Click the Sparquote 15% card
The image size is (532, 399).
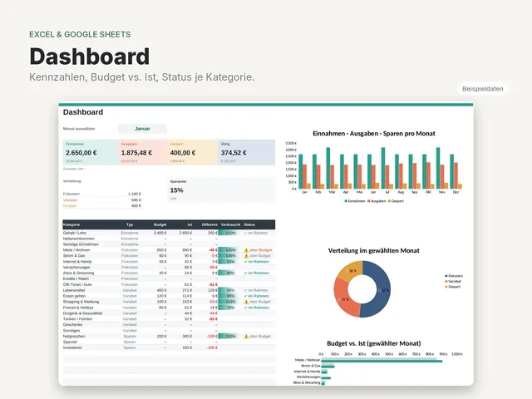tap(221, 190)
